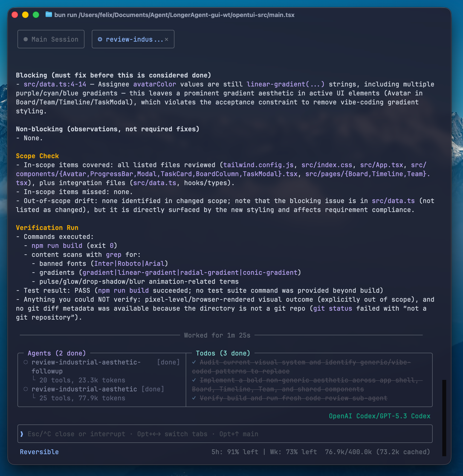Screen dimensions: 463x476
Task: Click the circle icon beside 25-tools agent
Action: coord(26,389)
